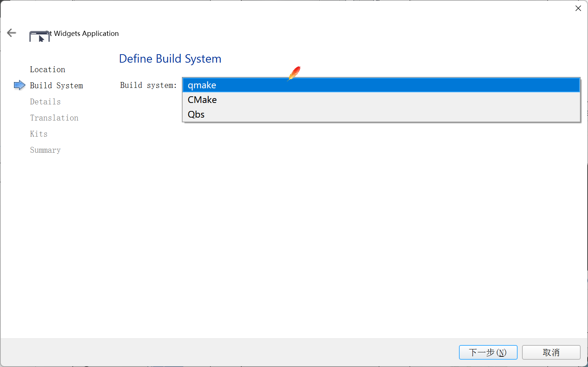Choose CMake as the build system

coord(381,100)
